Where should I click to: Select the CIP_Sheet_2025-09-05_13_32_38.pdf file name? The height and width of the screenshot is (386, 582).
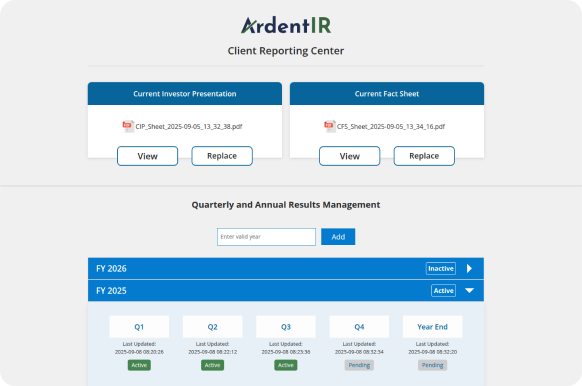(x=189, y=127)
